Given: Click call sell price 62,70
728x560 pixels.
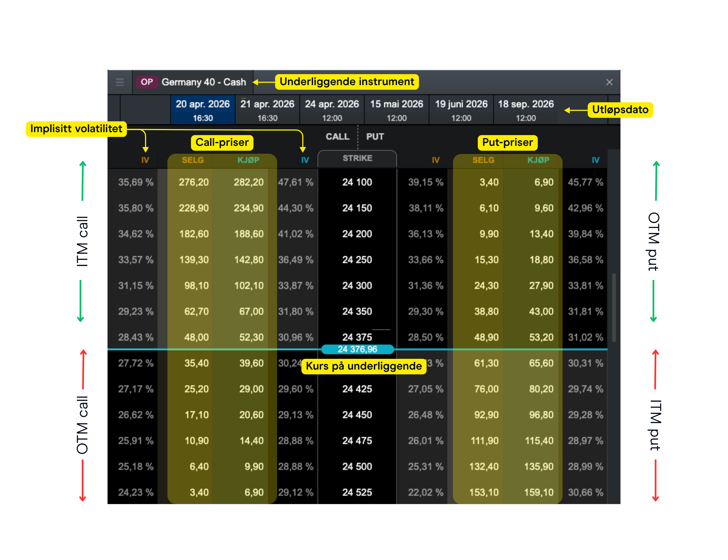Looking at the screenshot, I should click(196, 311).
